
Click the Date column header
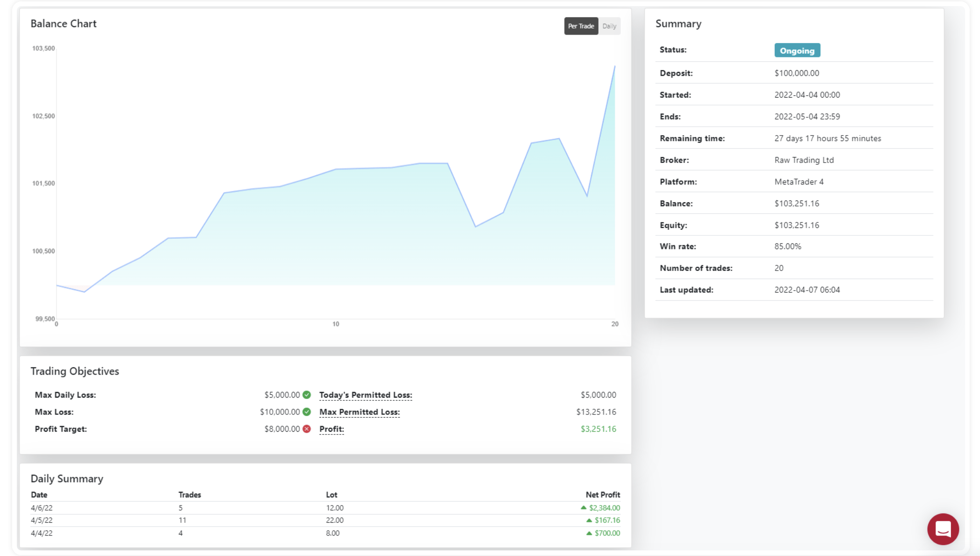pyautogui.click(x=39, y=495)
